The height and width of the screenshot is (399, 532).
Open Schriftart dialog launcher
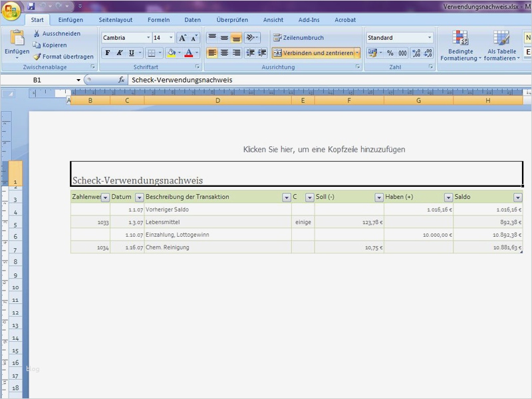[x=197, y=67]
